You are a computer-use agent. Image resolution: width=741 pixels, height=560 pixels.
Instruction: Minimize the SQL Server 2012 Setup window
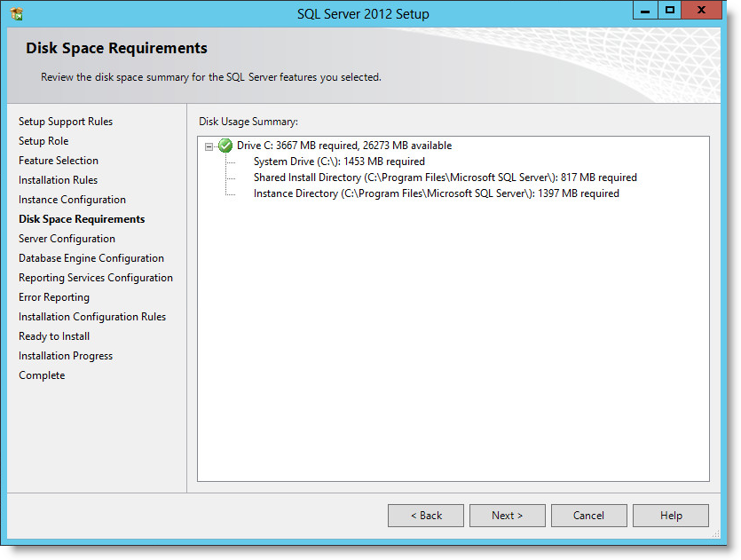coord(645,10)
